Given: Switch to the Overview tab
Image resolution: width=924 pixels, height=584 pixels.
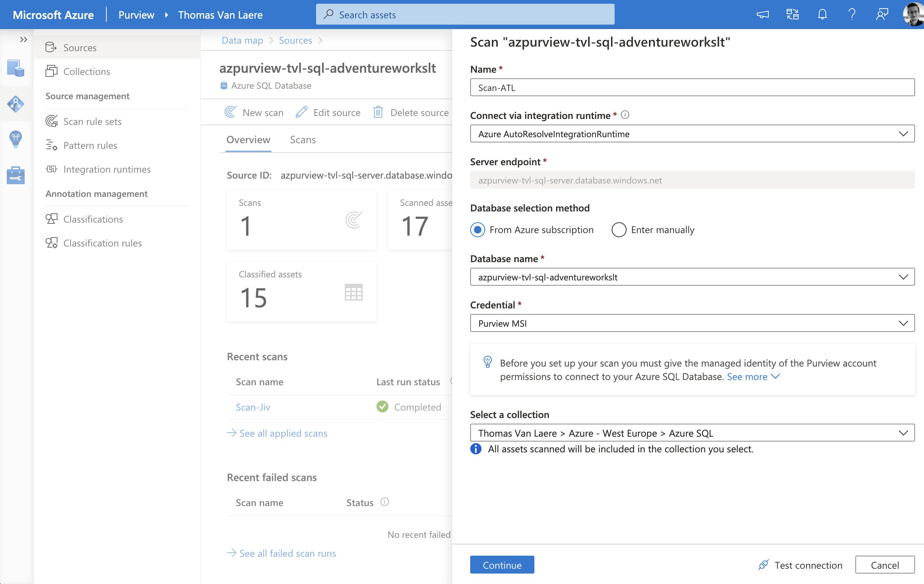Looking at the screenshot, I should [x=248, y=139].
